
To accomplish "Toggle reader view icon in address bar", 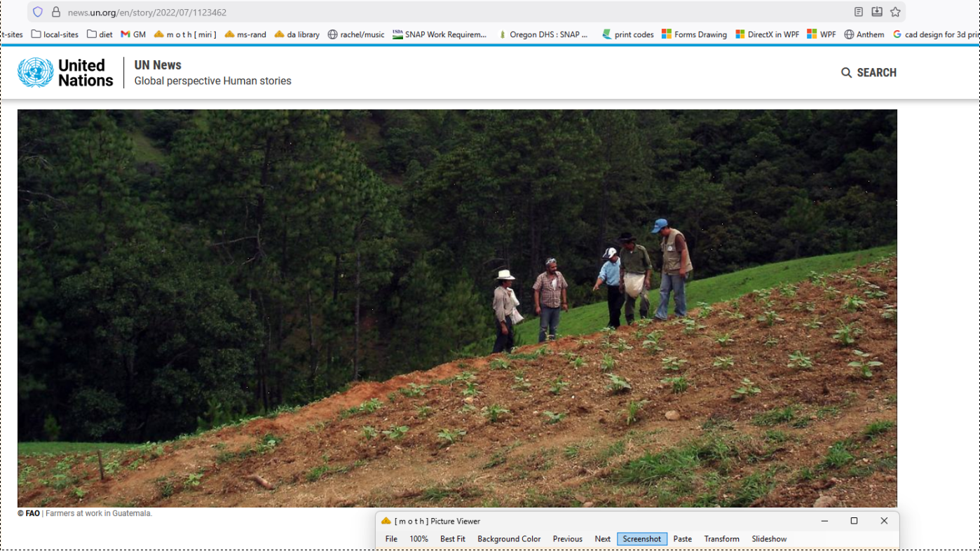I will [859, 12].
